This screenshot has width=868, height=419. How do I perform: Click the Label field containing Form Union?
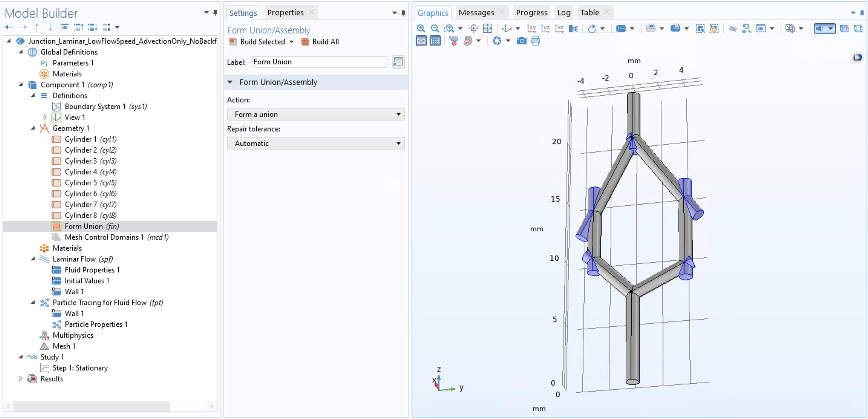319,62
